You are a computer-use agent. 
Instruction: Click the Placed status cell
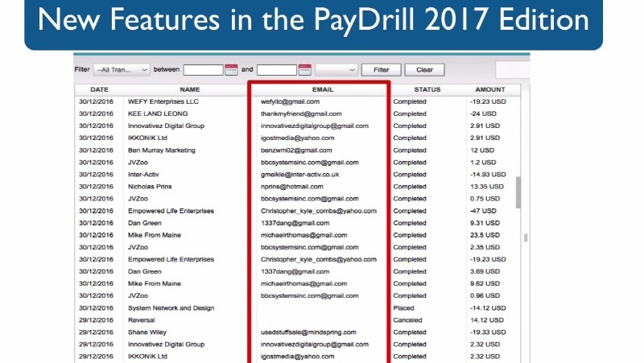pos(403,308)
